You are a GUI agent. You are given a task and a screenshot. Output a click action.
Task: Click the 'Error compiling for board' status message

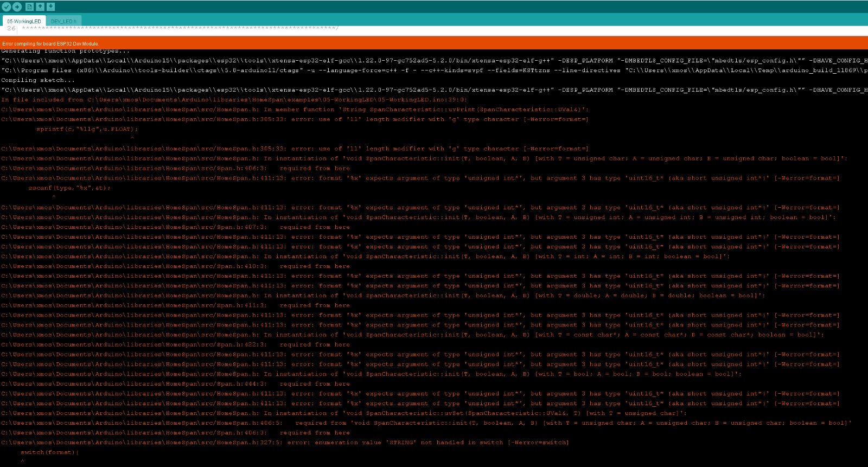click(x=50, y=44)
